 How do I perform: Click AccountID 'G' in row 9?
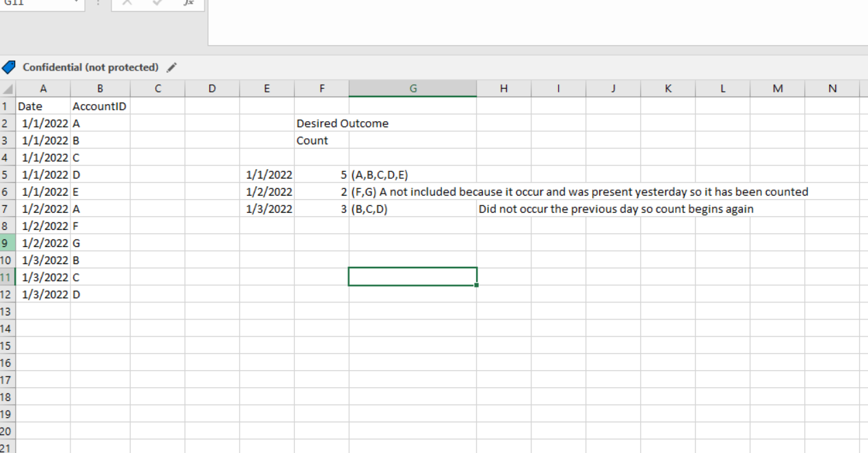coord(100,243)
